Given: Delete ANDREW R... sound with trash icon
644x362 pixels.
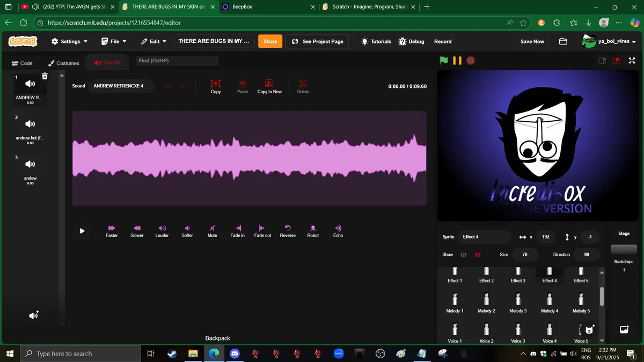Looking at the screenshot, I should point(45,76).
